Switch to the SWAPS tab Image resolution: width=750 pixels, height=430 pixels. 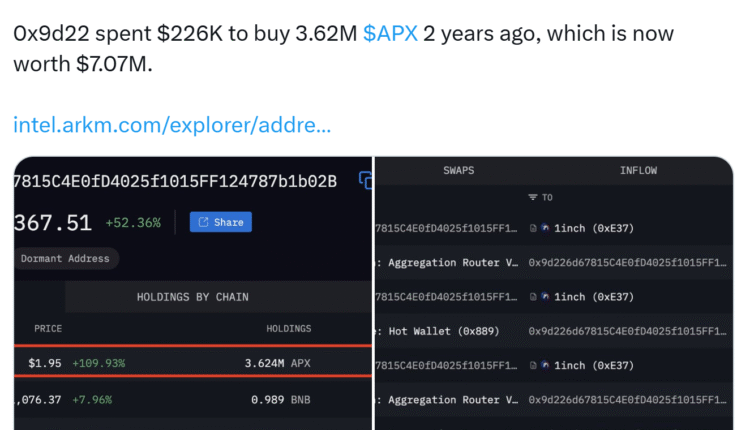[459, 171]
